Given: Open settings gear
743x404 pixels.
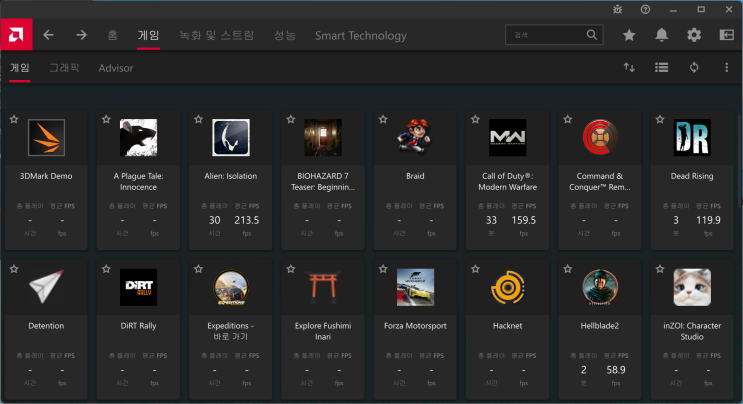Looking at the screenshot, I should click(x=694, y=35).
